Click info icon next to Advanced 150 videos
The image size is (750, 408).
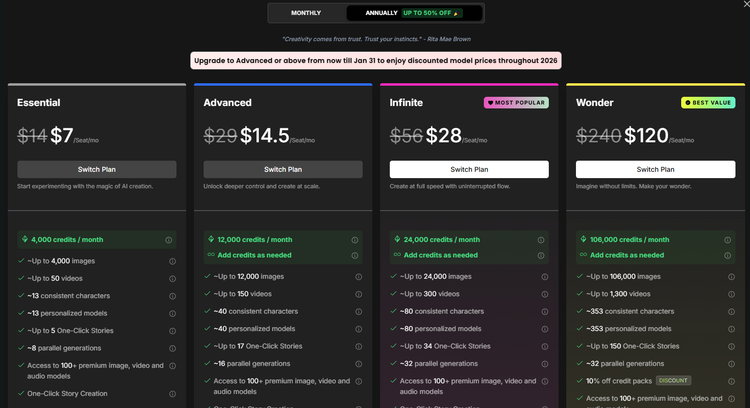(x=358, y=294)
